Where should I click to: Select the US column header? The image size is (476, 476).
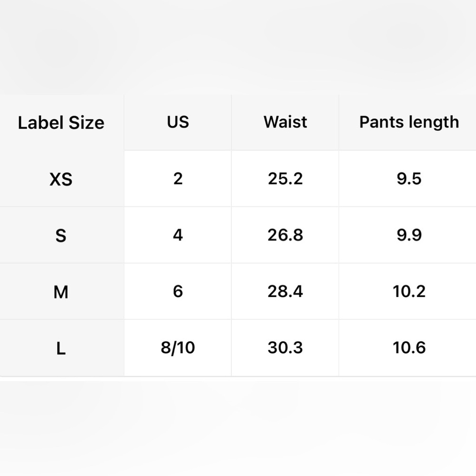[x=178, y=122]
